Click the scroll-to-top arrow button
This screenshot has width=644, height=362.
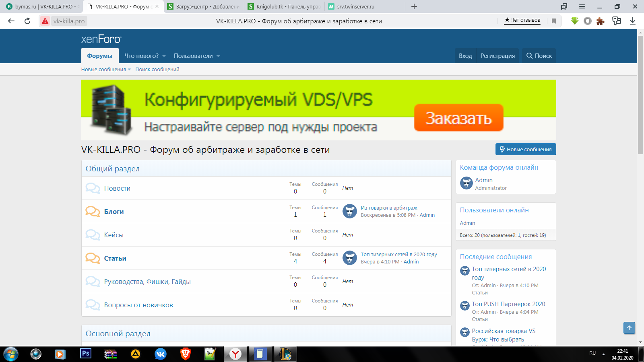(x=629, y=328)
